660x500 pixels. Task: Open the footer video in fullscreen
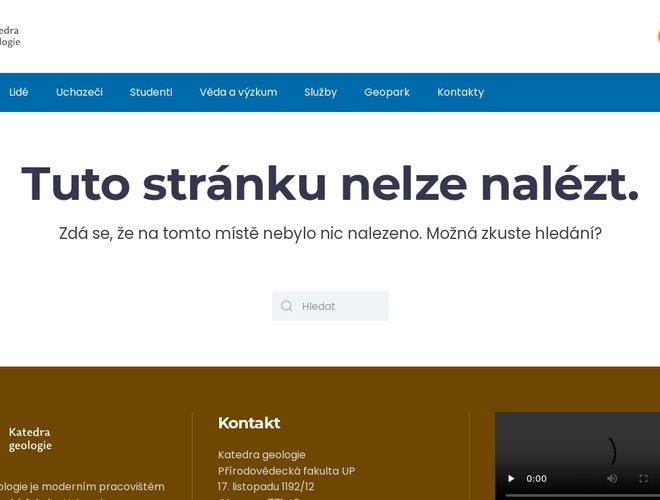tap(644, 479)
